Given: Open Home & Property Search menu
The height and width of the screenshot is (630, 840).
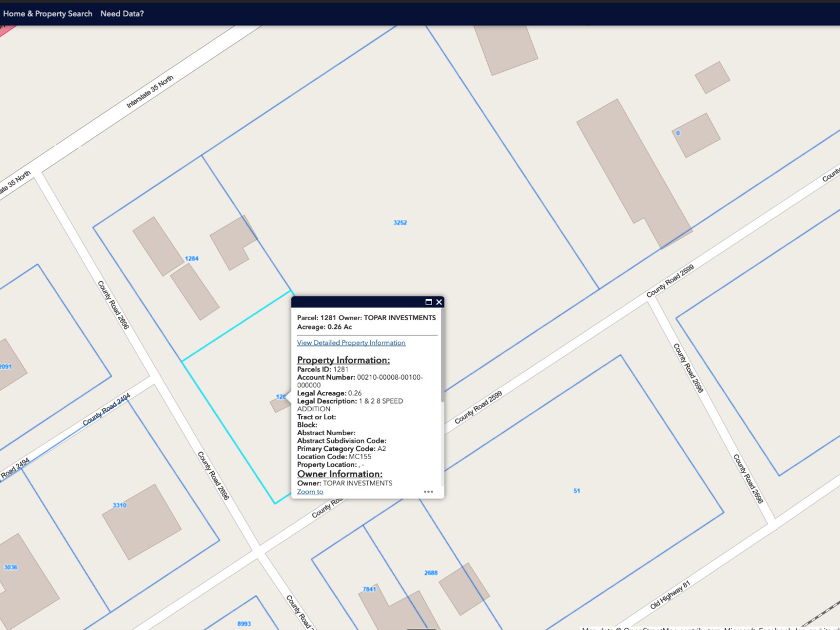Looking at the screenshot, I should point(48,13).
